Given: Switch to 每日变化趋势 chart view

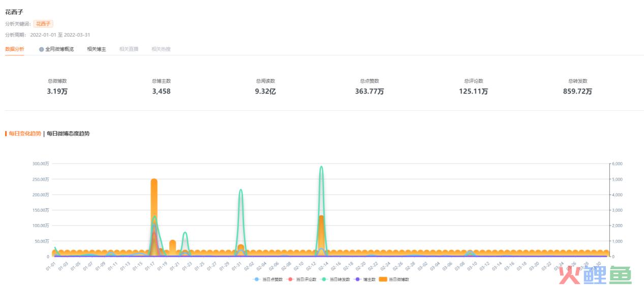Looking at the screenshot, I should (24, 134).
